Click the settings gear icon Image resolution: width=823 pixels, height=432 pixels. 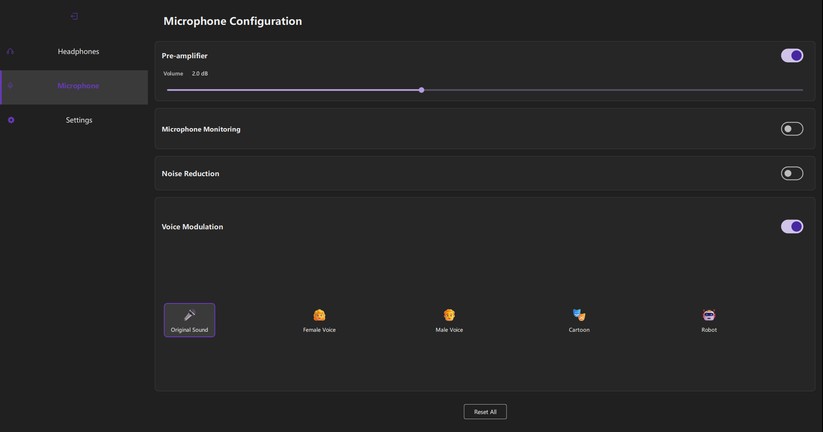(11, 120)
